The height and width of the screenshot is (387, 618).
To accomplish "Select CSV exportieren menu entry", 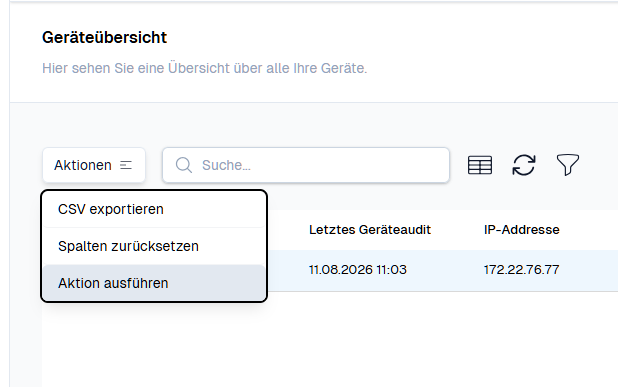I will click(x=154, y=209).
